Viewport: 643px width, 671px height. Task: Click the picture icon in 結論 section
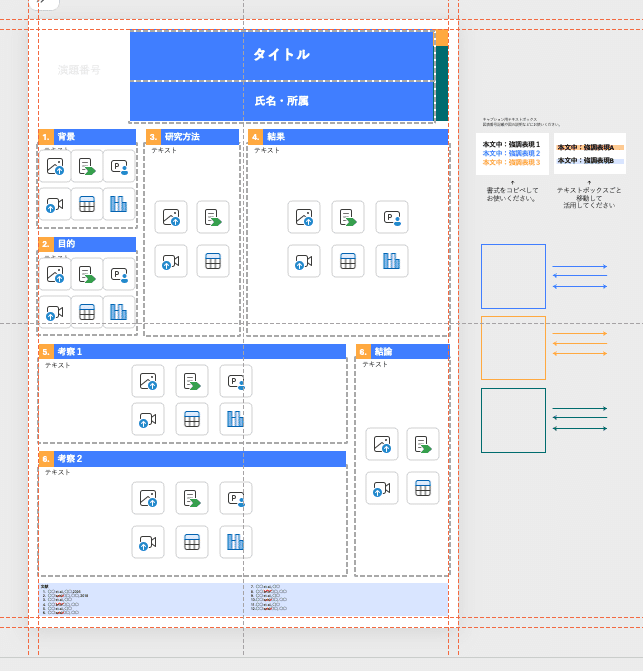(x=382, y=444)
